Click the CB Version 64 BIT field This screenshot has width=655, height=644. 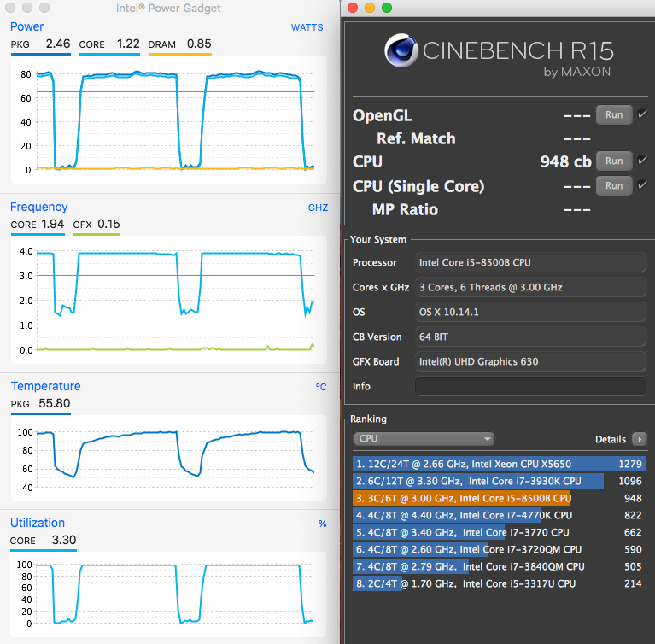pyautogui.click(x=530, y=337)
